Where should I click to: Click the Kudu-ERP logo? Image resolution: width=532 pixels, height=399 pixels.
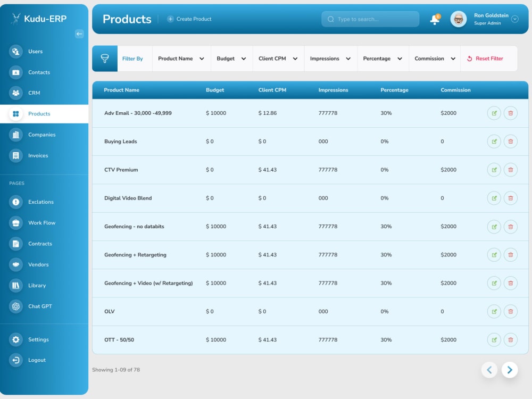click(37, 18)
